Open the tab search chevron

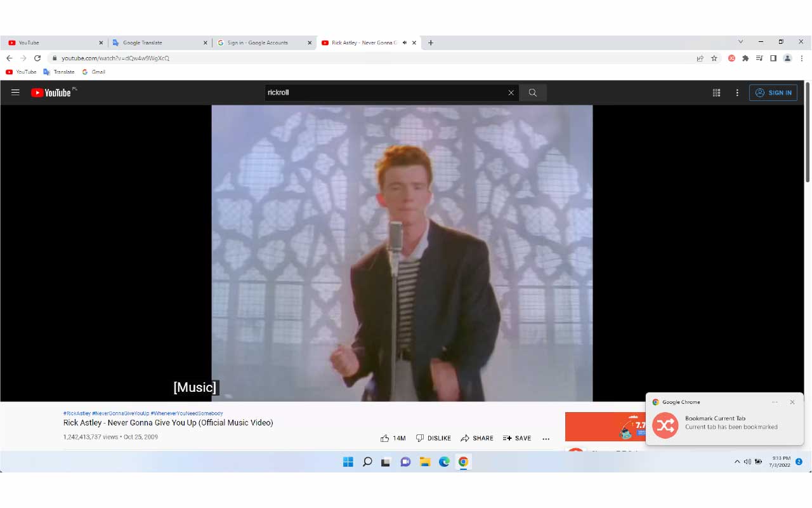740,42
